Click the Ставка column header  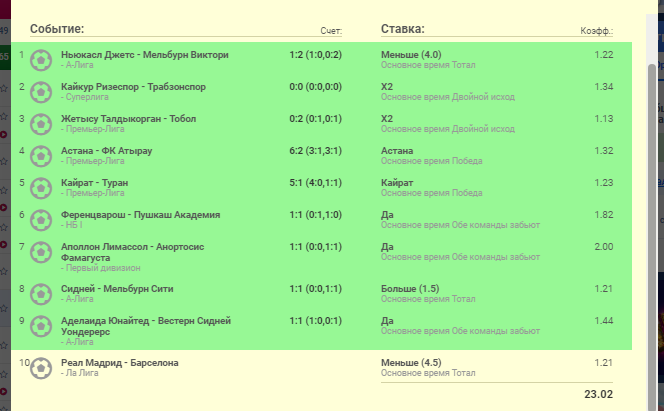[403, 29]
